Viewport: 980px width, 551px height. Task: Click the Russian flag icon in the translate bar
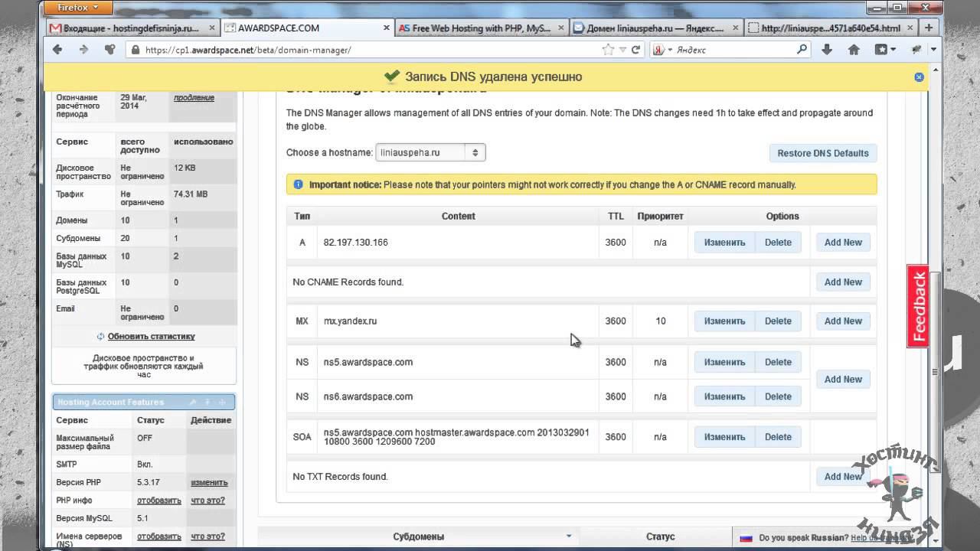tap(746, 537)
